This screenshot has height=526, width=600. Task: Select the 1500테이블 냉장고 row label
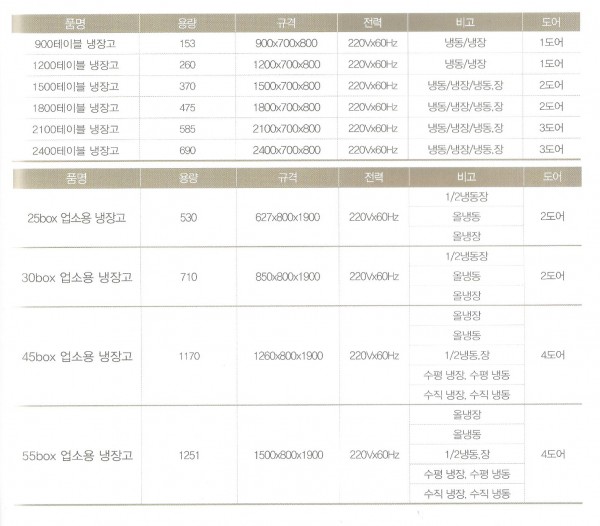coord(76,86)
